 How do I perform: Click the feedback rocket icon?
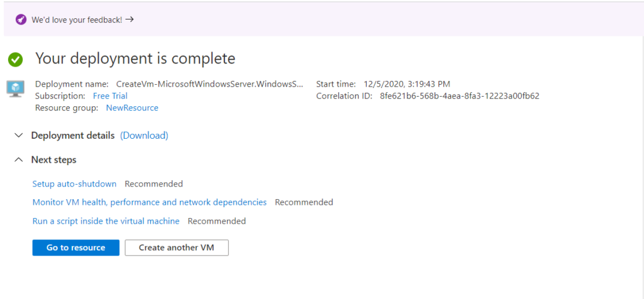(21, 19)
